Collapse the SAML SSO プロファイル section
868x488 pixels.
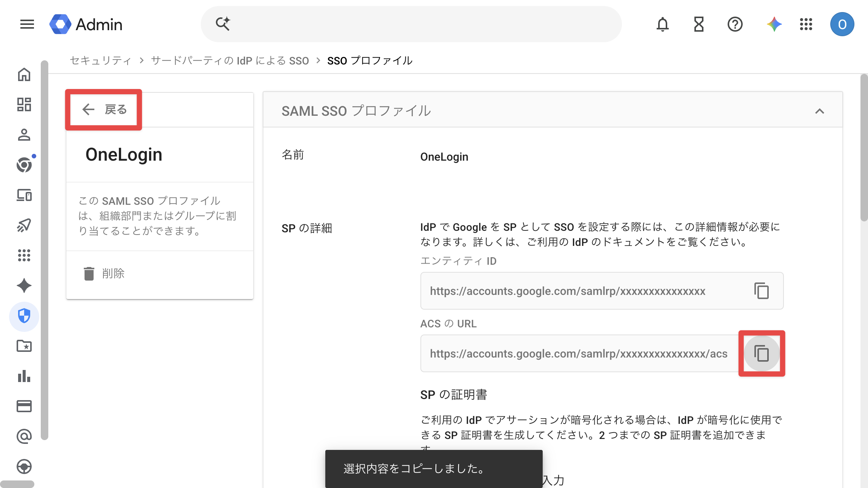point(819,111)
